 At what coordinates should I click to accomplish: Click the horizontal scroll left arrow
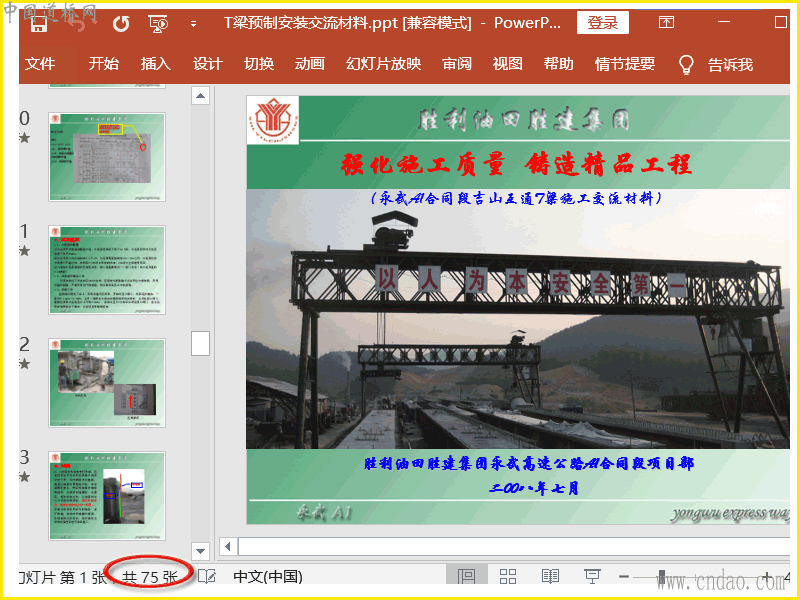coord(228,546)
